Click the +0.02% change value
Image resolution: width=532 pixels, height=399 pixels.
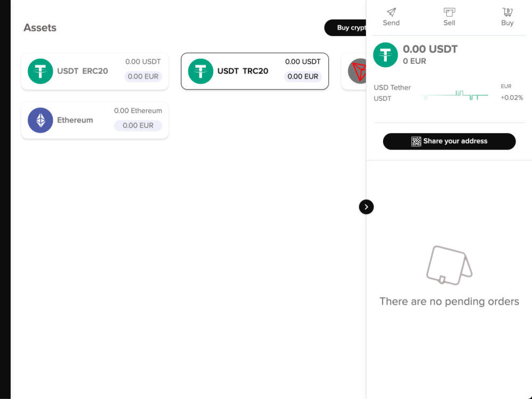pos(512,98)
